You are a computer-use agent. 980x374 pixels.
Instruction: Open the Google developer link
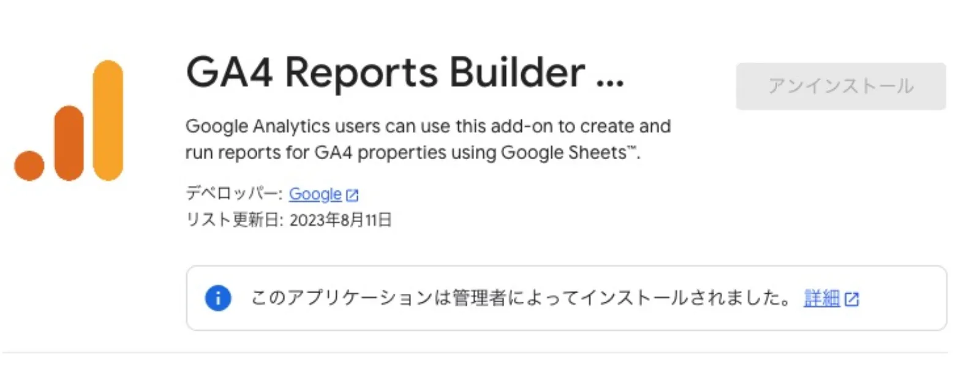coord(315,194)
